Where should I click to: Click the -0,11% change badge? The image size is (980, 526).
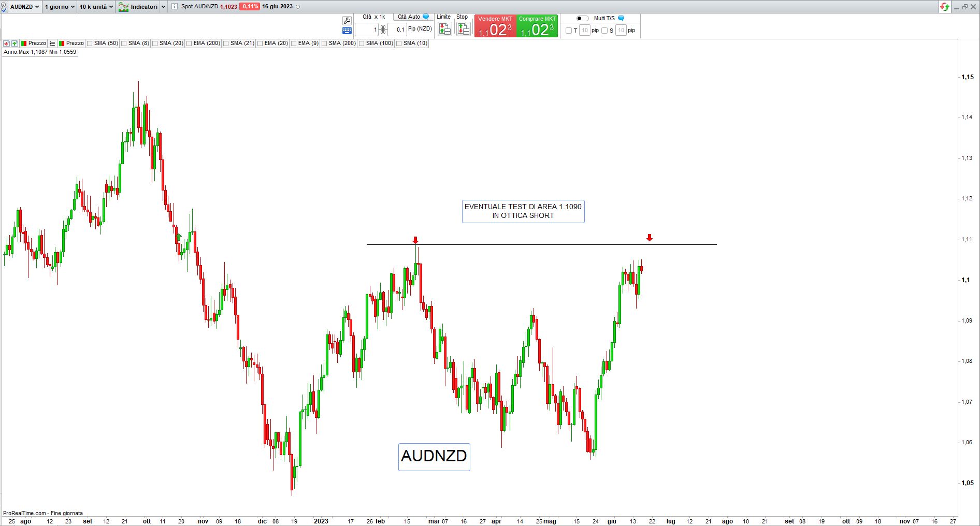250,7
